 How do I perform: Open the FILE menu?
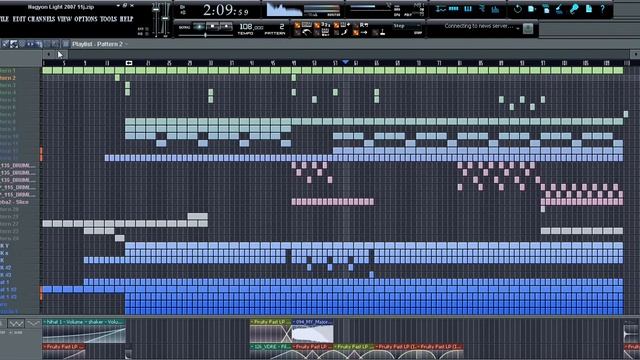click(4, 19)
